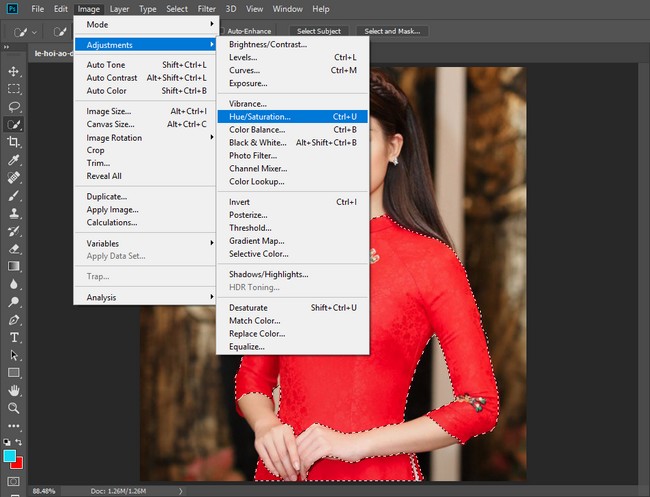
Task: Expand the toolbox double-arrow
Action: click(6, 47)
